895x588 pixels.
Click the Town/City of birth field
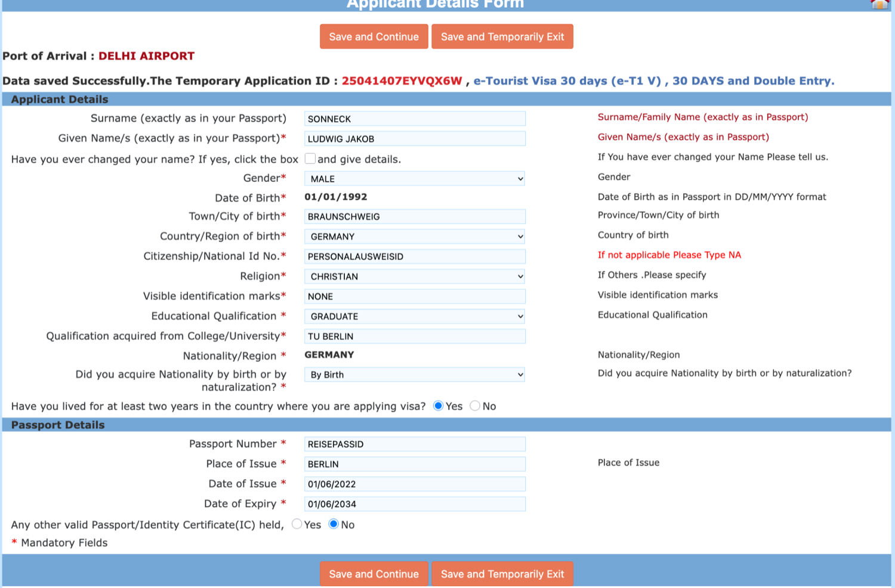coord(415,216)
